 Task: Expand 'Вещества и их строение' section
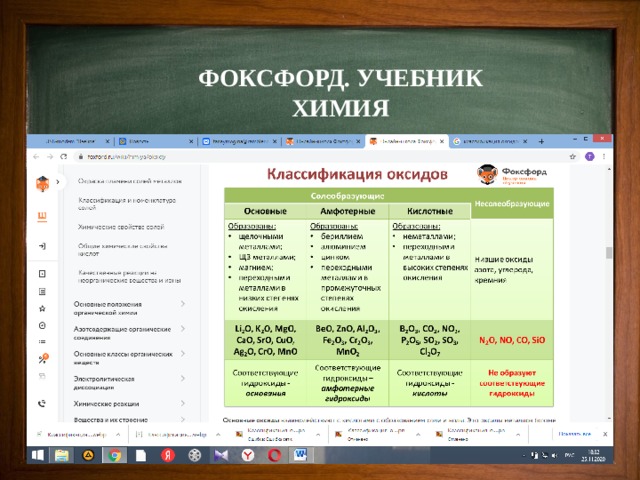tap(182, 419)
